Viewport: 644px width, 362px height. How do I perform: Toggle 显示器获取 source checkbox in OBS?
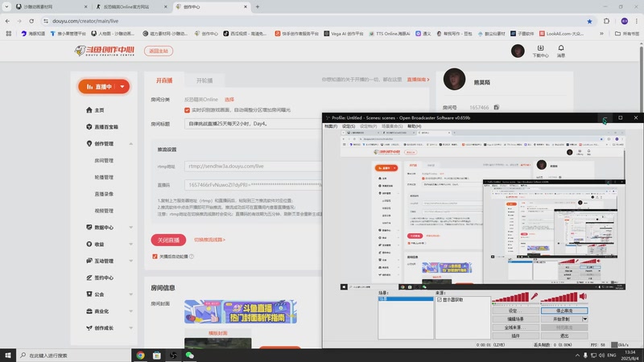440,300
